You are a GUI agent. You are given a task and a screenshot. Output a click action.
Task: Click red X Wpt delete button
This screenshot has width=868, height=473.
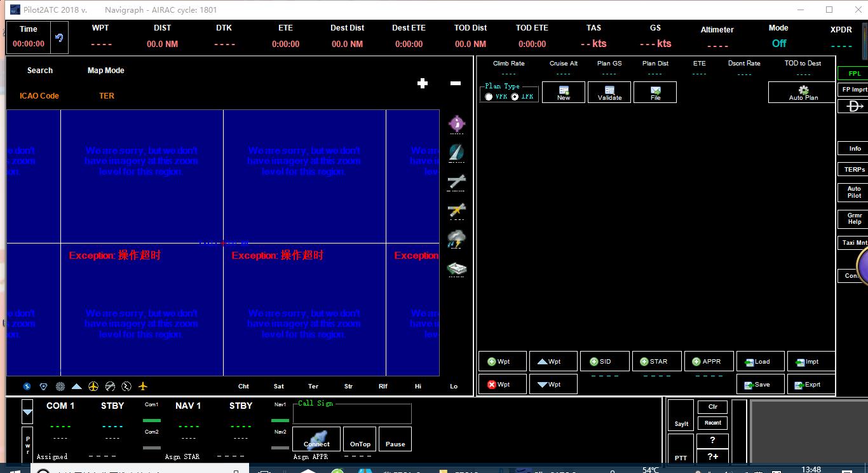pos(503,384)
